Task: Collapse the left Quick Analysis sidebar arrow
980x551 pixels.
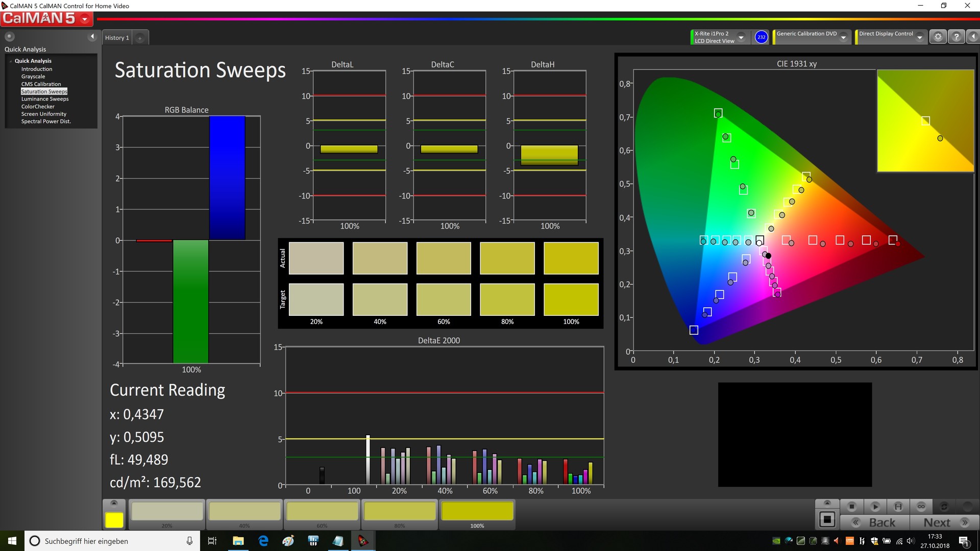Action: tap(92, 37)
